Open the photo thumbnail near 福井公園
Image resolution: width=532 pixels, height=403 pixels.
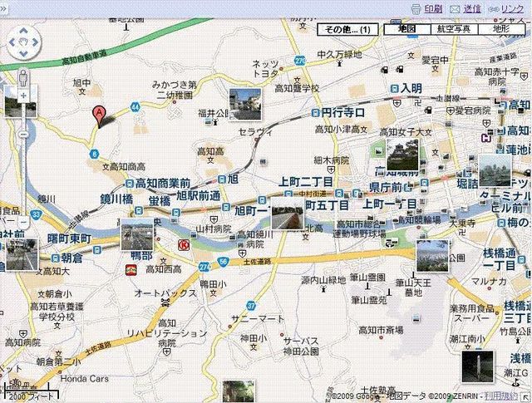tap(244, 104)
